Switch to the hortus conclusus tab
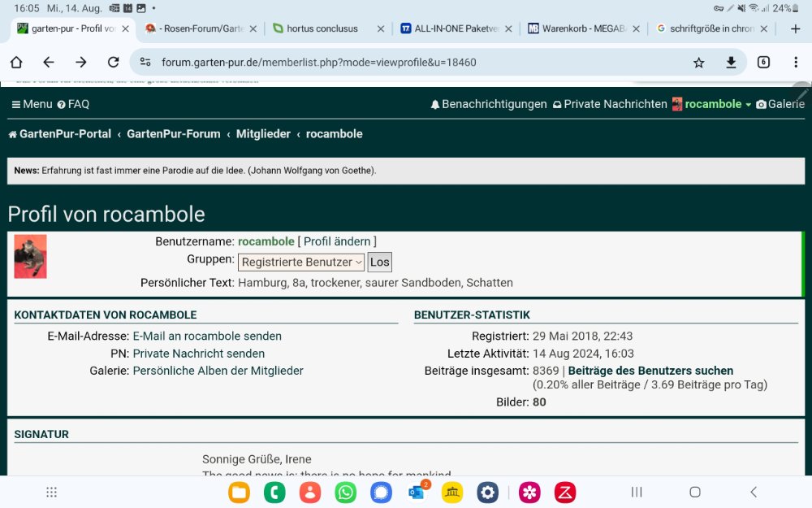 pos(325,28)
